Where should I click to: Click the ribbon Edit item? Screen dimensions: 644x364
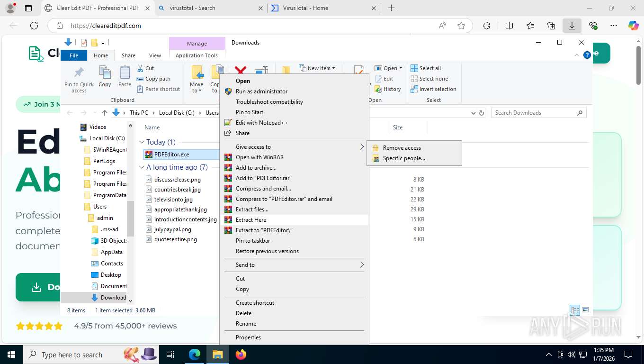(x=384, y=79)
